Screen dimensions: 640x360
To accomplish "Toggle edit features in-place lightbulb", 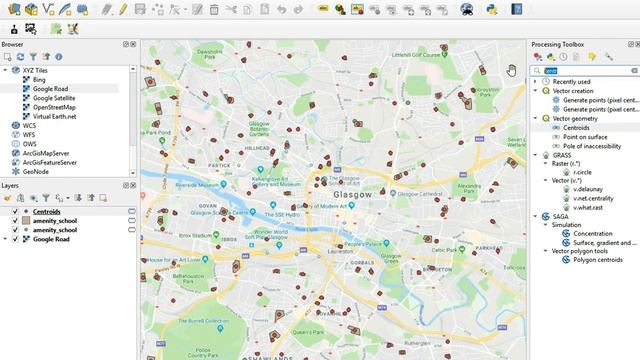I will click(x=592, y=57).
